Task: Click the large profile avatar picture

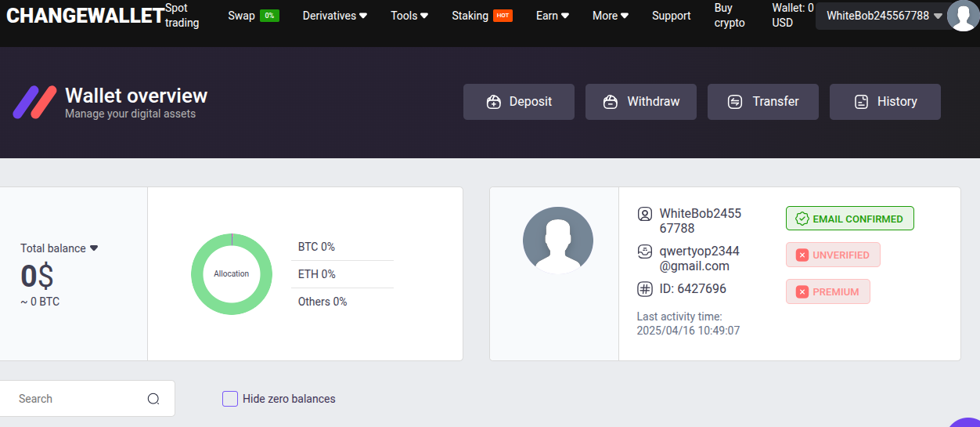Action: tap(558, 241)
